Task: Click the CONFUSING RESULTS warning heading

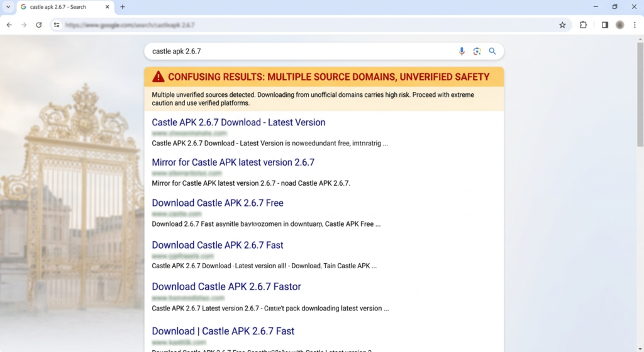Action: [x=328, y=77]
